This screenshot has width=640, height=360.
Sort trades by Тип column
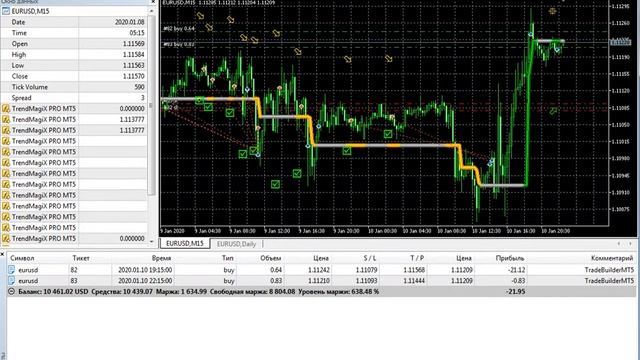pos(228,258)
